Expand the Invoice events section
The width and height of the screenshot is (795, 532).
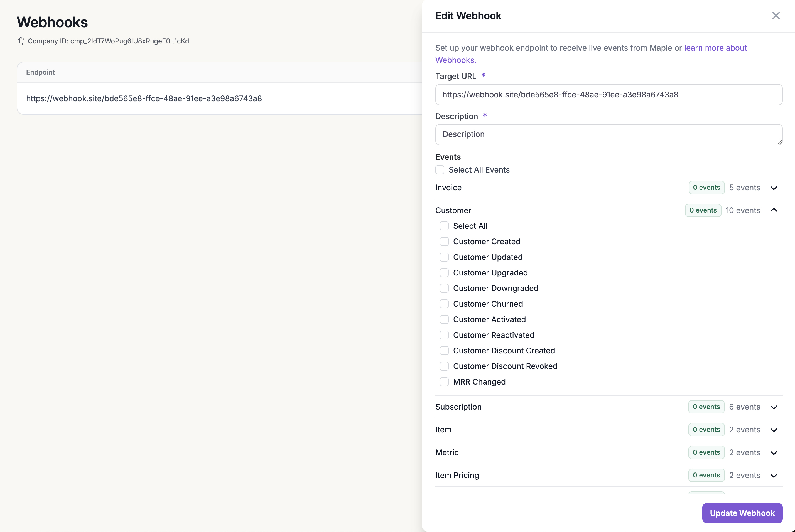[774, 188]
